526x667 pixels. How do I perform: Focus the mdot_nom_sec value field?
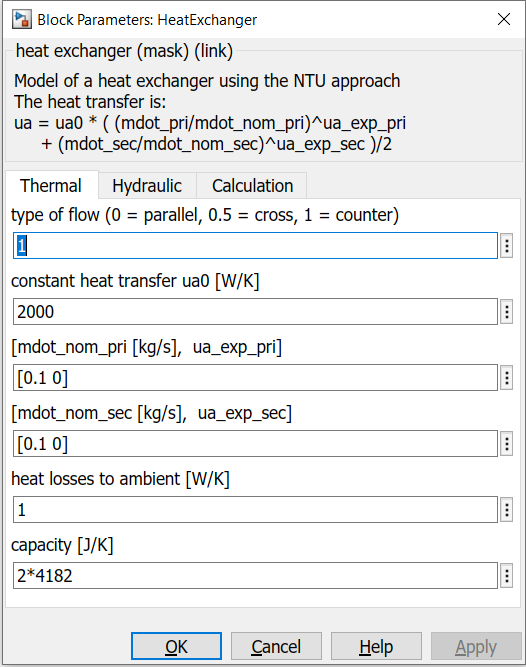[x=255, y=444]
